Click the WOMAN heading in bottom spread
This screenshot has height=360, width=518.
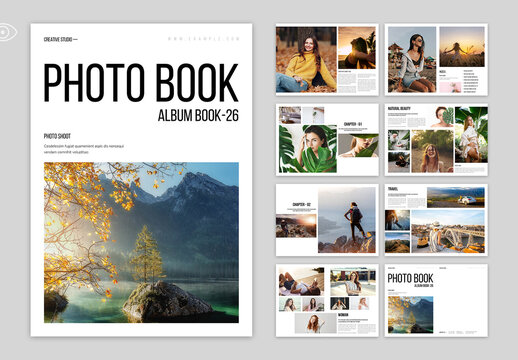pos(343,315)
